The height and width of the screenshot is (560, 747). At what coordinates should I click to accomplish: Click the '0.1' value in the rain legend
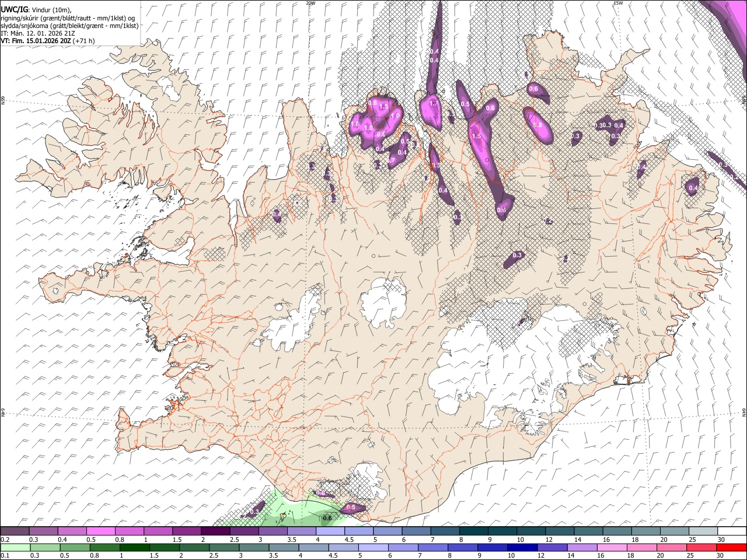point(5,556)
